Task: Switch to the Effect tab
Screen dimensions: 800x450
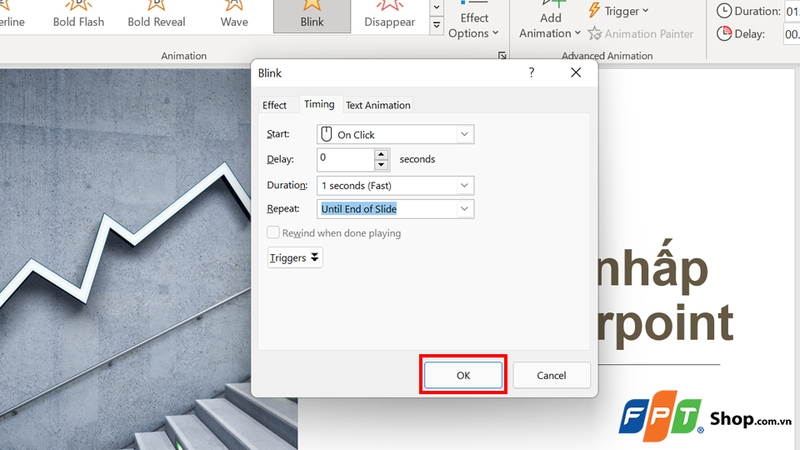Action: tap(274, 105)
